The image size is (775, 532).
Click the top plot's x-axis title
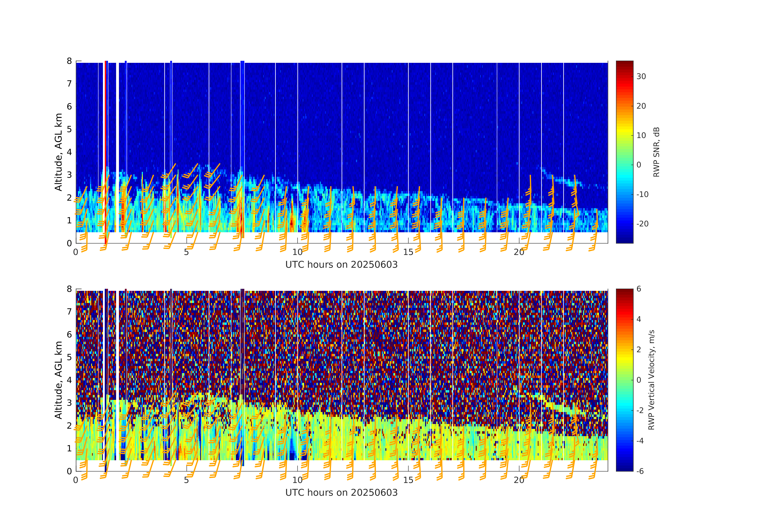[x=341, y=265]
